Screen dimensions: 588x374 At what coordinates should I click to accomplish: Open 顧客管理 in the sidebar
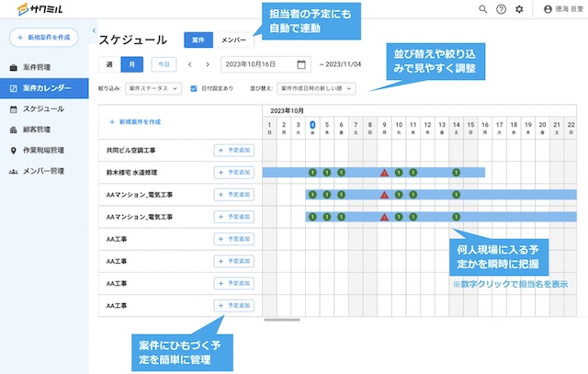(x=37, y=130)
